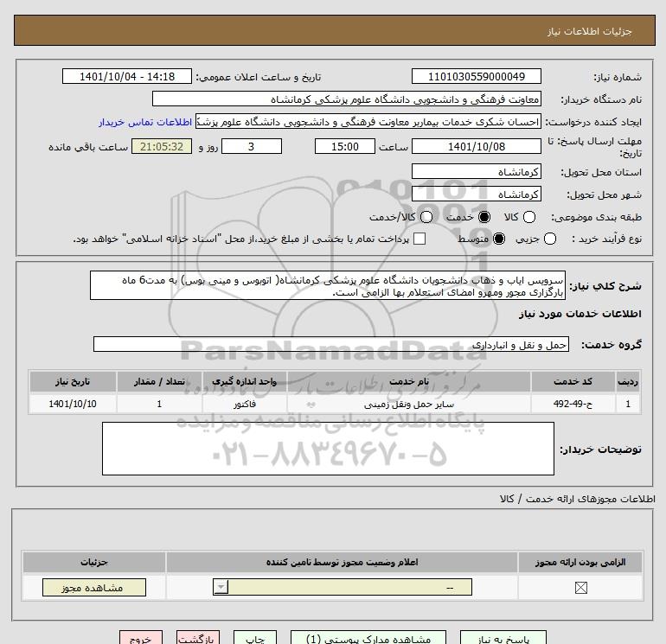The width and height of the screenshot is (666, 644).
Task: Click the unit cell فاکتور
Action: pos(244,404)
